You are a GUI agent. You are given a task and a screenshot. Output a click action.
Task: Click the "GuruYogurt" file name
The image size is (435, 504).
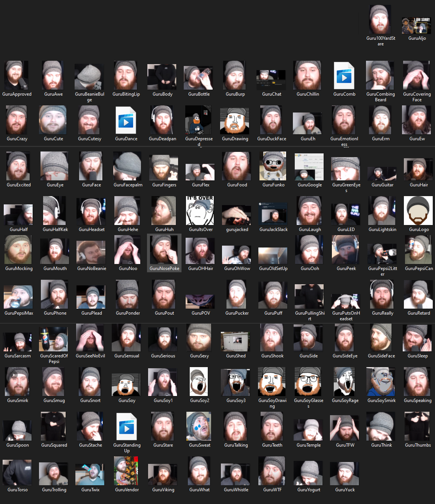point(308,490)
